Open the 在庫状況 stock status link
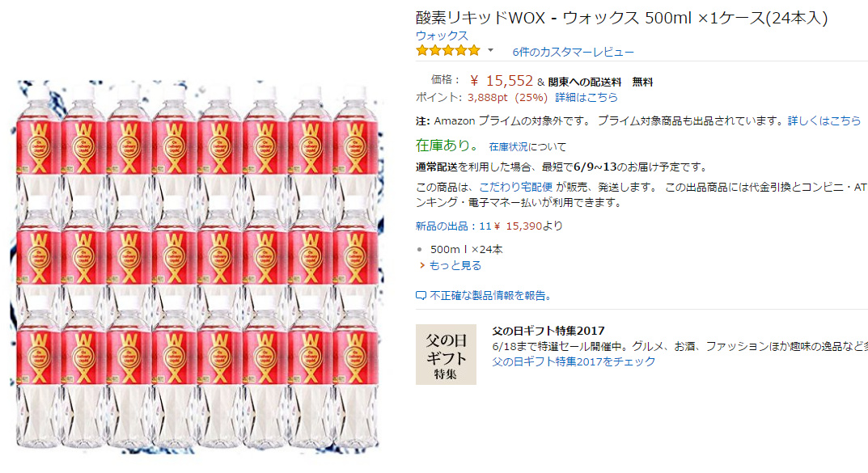The width and height of the screenshot is (868, 473). pyautogui.click(x=508, y=146)
